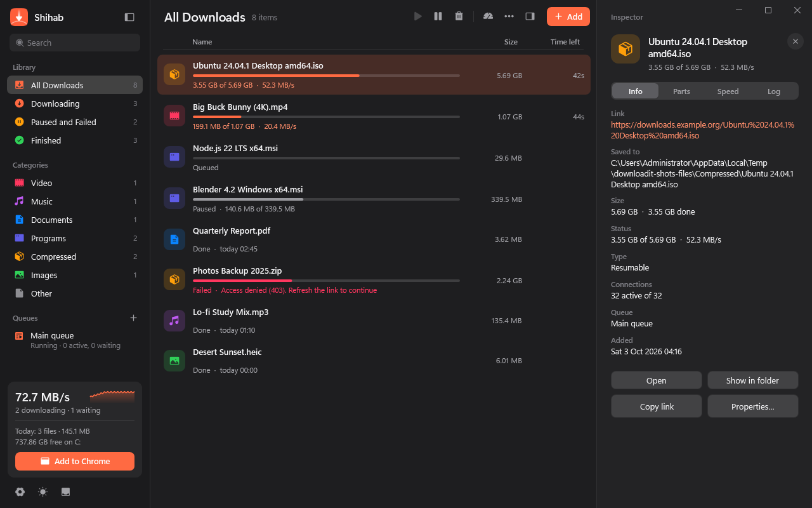
Task: Collapse the sidebar with panel toggle icon
Action: [129, 17]
